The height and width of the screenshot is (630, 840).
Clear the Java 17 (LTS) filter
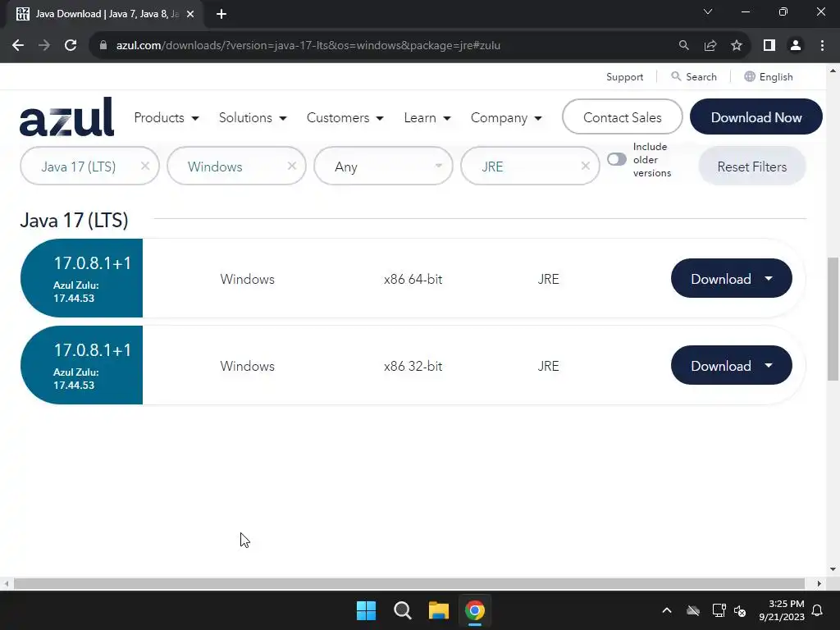[x=145, y=166]
